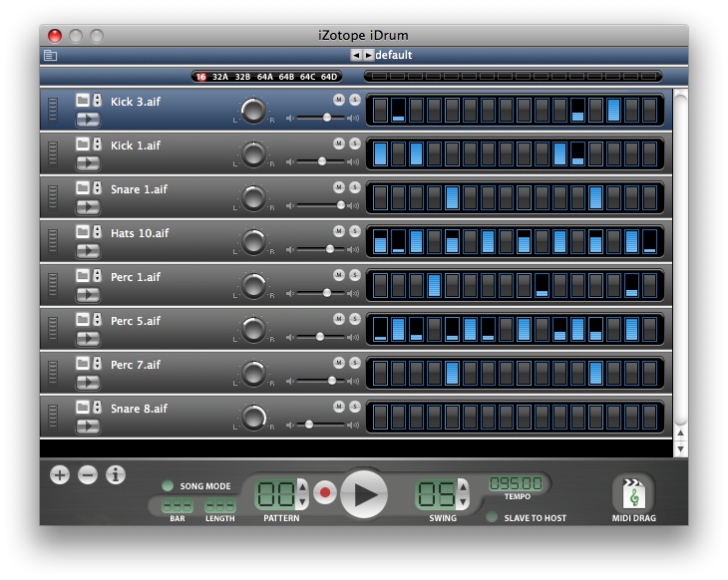
Task: Decrease the swing value with the down arrow
Action: coord(463,501)
